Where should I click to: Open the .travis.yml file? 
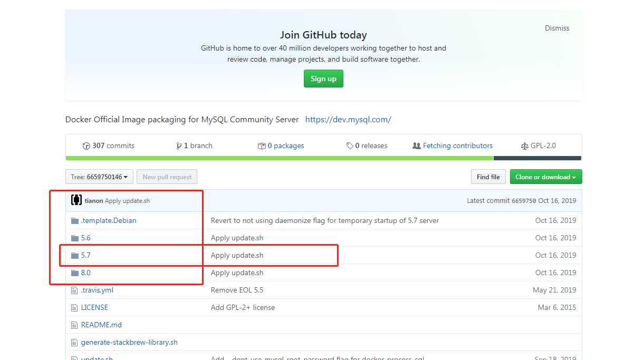(97, 290)
